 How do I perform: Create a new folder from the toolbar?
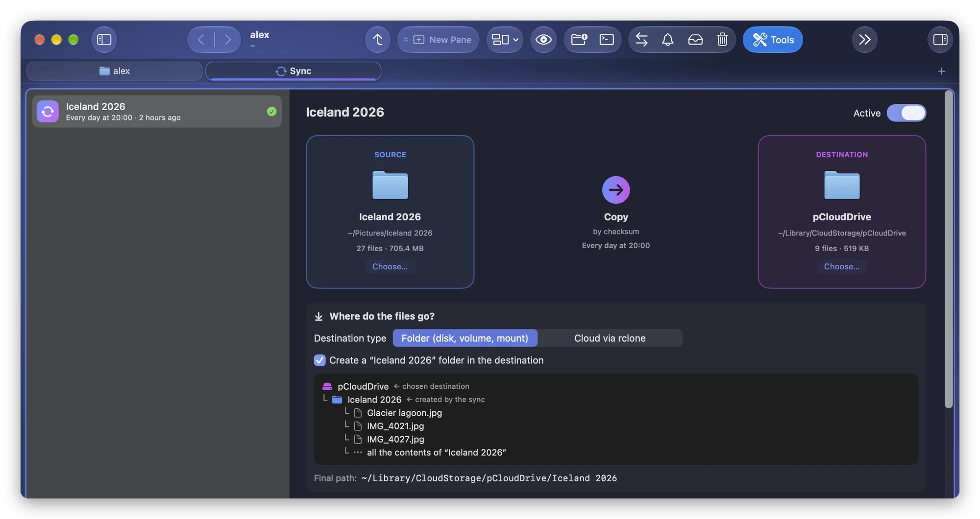click(579, 40)
